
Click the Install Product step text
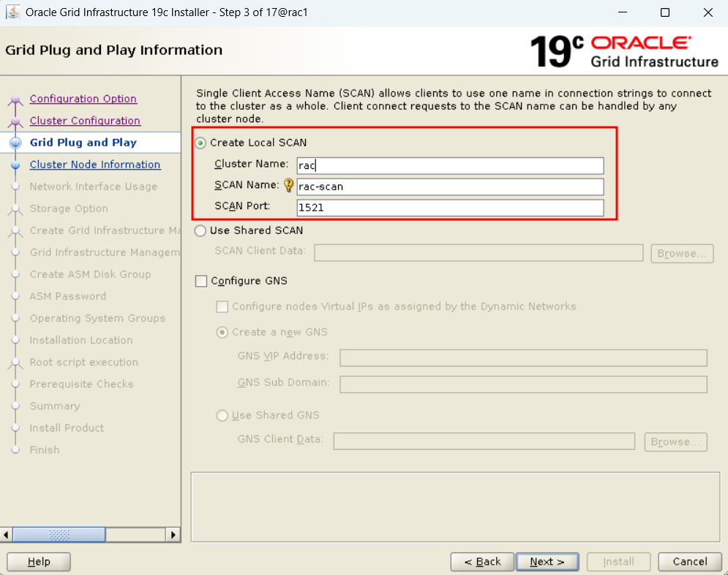pos(67,428)
